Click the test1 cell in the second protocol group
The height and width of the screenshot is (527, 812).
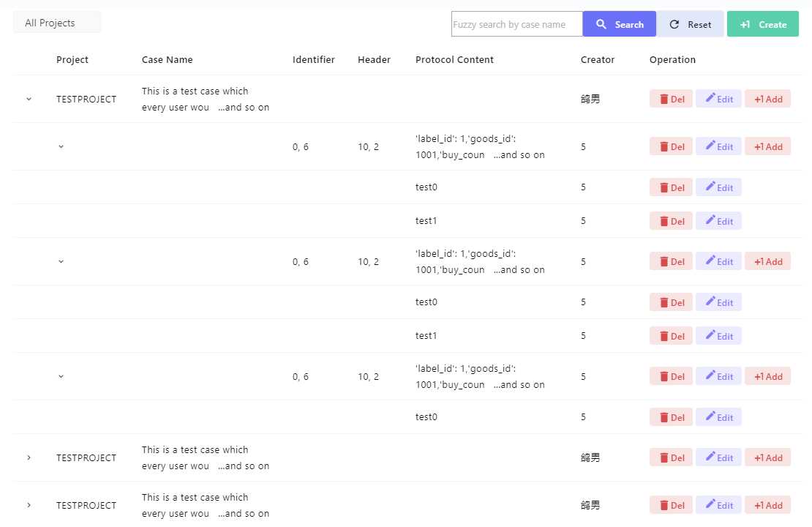pyautogui.click(x=426, y=336)
